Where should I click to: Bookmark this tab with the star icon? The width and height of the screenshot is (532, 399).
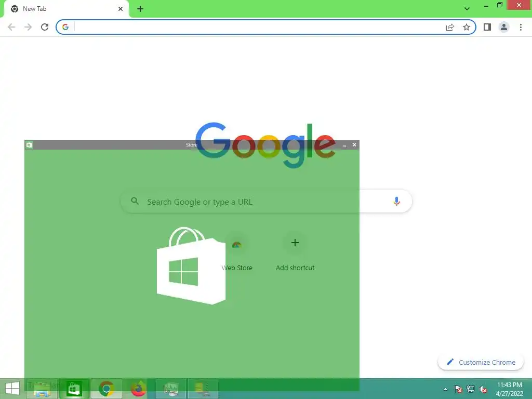pos(467,27)
